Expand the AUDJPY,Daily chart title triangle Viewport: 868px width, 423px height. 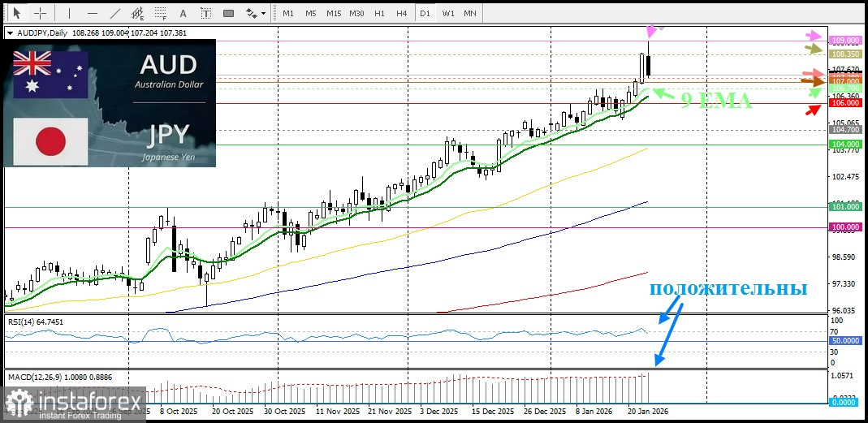coord(10,33)
